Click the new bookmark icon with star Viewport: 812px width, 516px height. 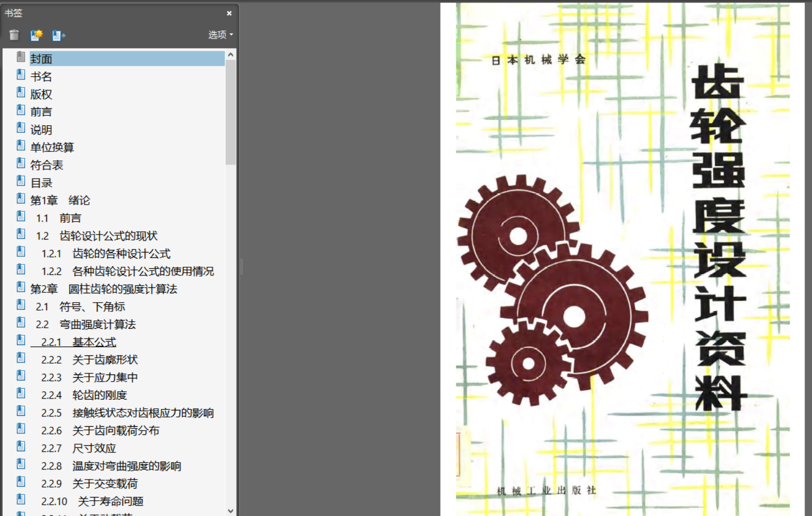tap(36, 35)
